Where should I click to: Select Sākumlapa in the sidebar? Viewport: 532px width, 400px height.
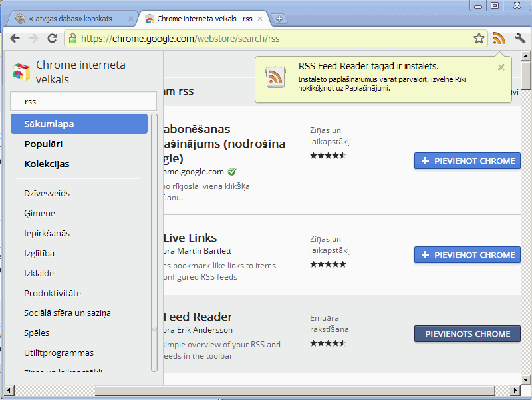point(79,124)
